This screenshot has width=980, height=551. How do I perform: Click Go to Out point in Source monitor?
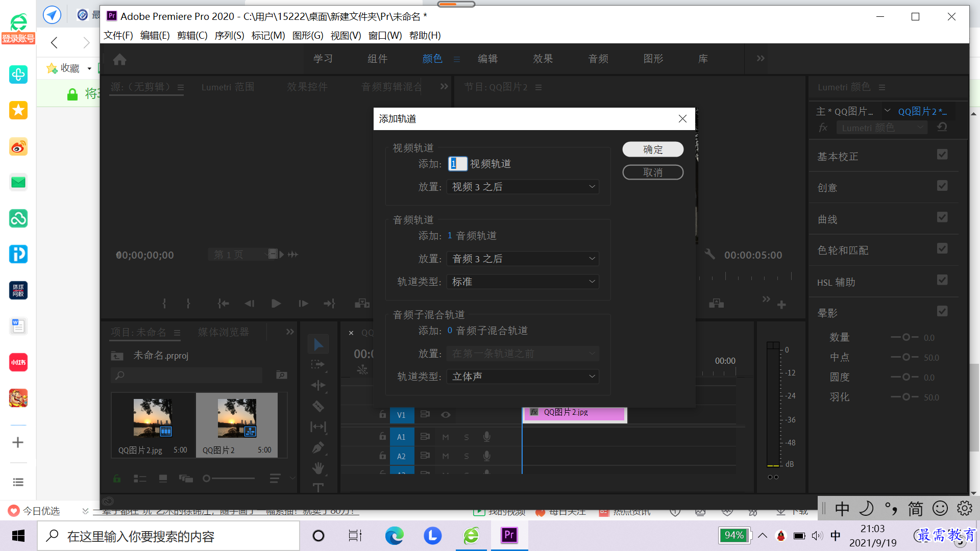pyautogui.click(x=330, y=304)
